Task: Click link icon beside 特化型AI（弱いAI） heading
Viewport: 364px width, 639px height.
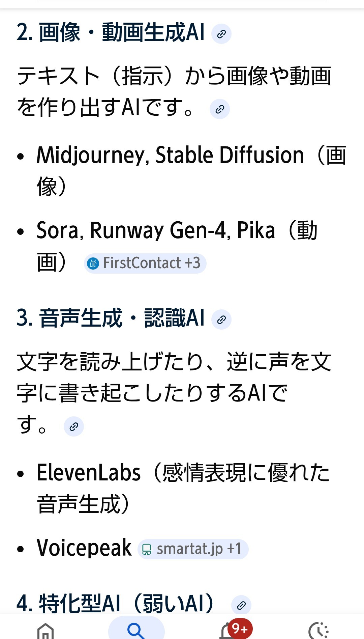Action: tap(241, 605)
